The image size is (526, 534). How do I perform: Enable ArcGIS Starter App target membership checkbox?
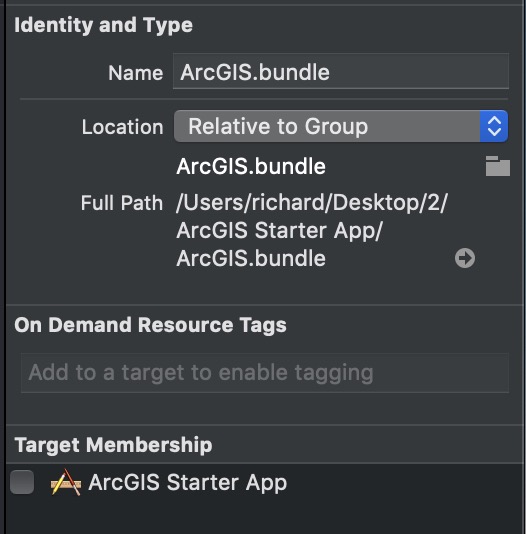[x=22, y=482]
